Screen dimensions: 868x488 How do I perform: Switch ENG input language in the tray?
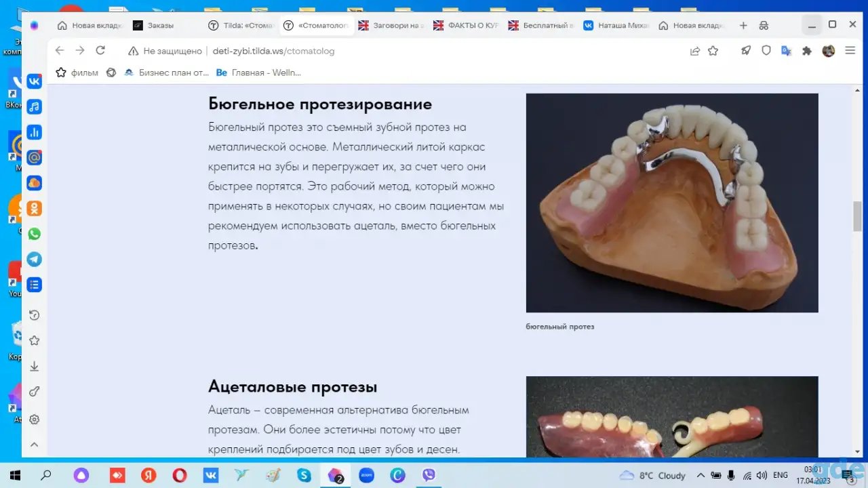tap(781, 475)
